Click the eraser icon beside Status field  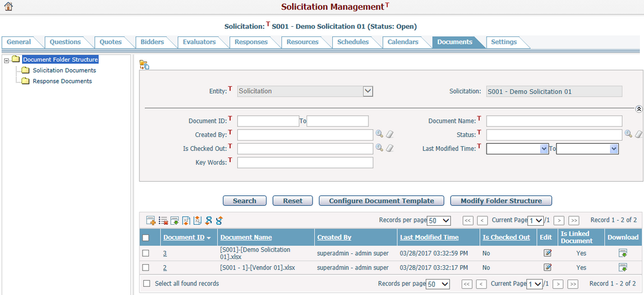pos(639,134)
